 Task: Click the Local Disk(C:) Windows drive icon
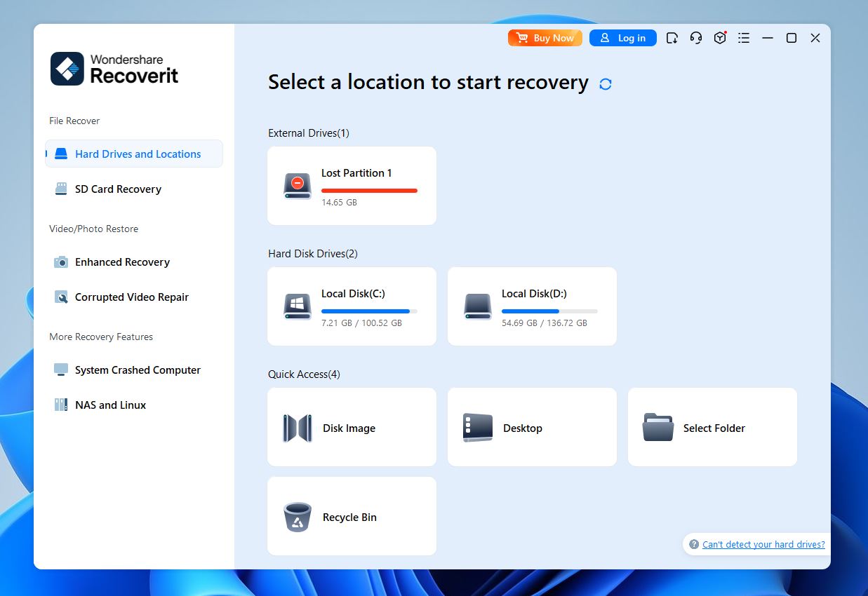298,306
